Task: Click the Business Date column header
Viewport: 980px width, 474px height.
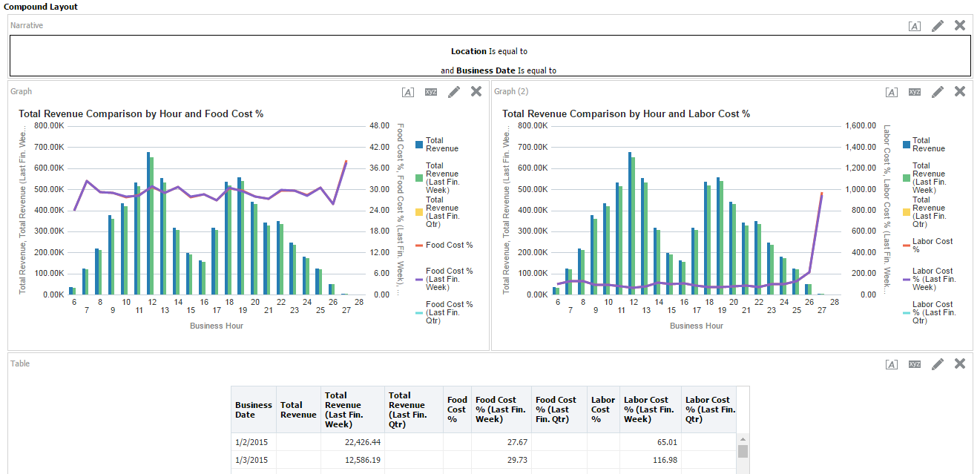Action: [253, 409]
